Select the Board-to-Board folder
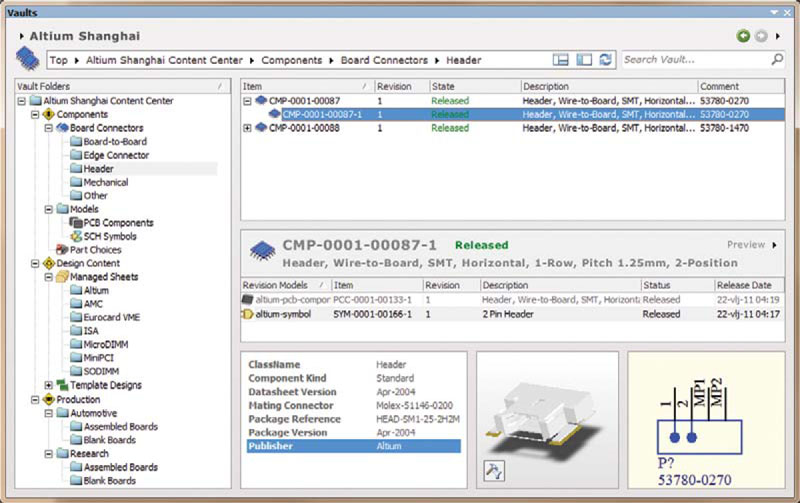This screenshot has height=503, width=800. (115, 142)
